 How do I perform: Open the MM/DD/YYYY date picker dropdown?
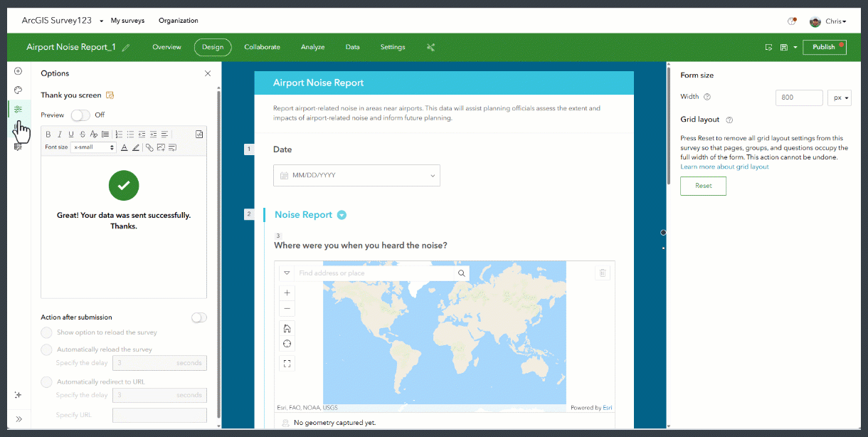(x=432, y=175)
